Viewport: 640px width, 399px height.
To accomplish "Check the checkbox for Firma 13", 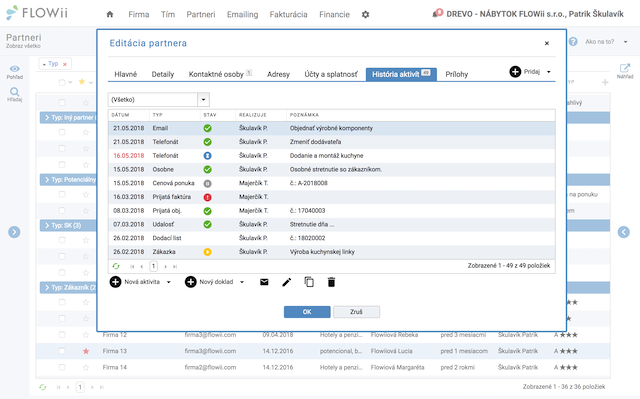I will (62, 351).
